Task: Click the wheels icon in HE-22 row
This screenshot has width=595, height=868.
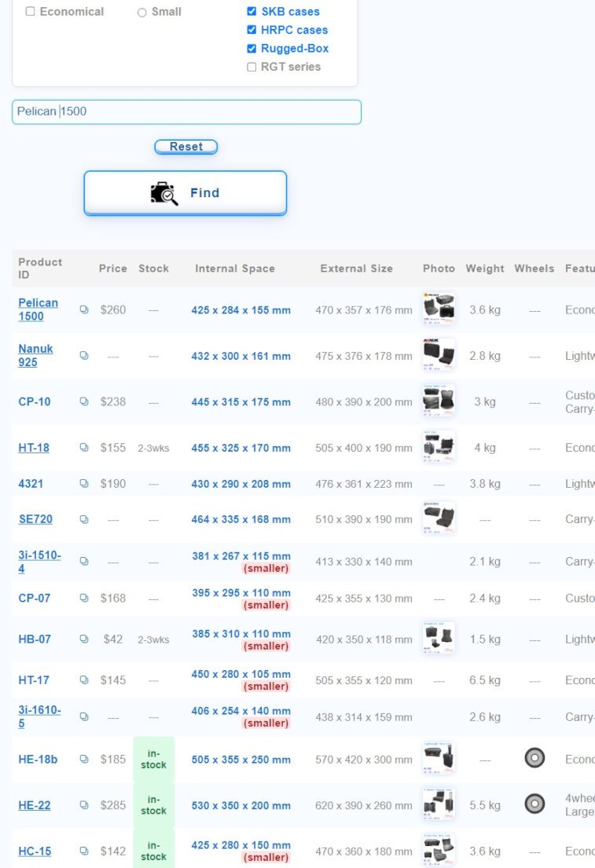Action: [534, 804]
